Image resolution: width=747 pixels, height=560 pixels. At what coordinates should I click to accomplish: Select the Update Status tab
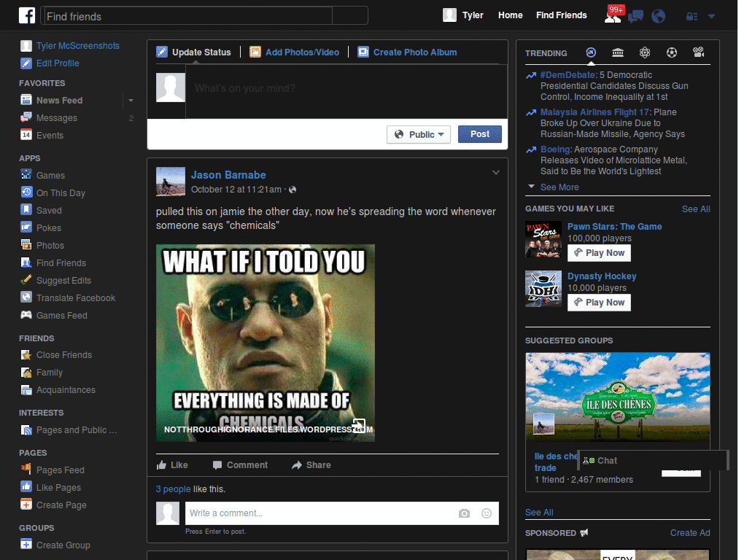click(194, 52)
